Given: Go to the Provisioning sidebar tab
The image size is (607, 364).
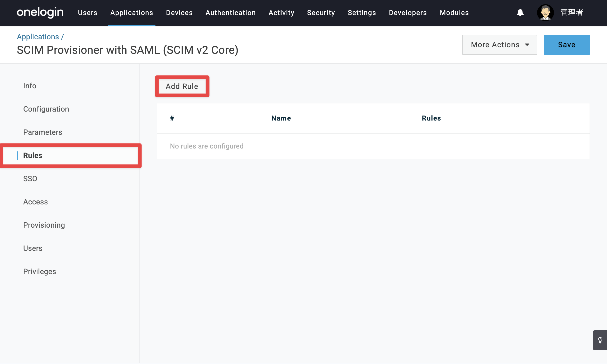Looking at the screenshot, I should [x=44, y=225].
